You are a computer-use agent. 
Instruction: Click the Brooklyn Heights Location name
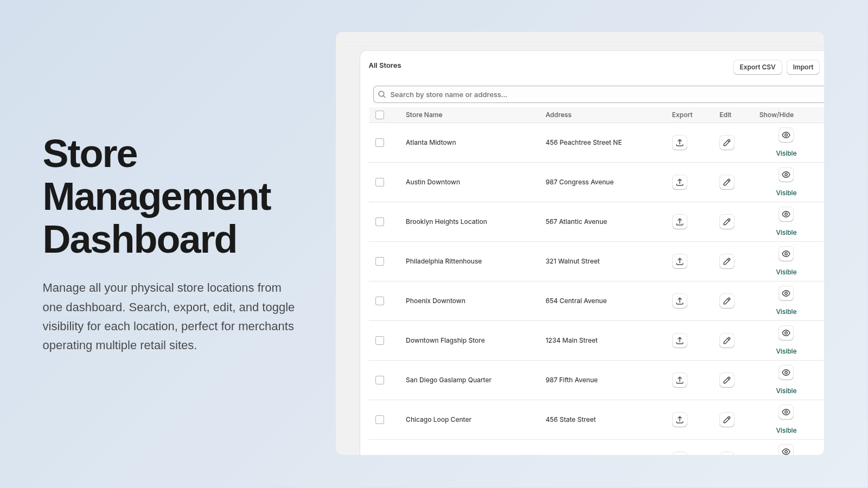[446, 222]
